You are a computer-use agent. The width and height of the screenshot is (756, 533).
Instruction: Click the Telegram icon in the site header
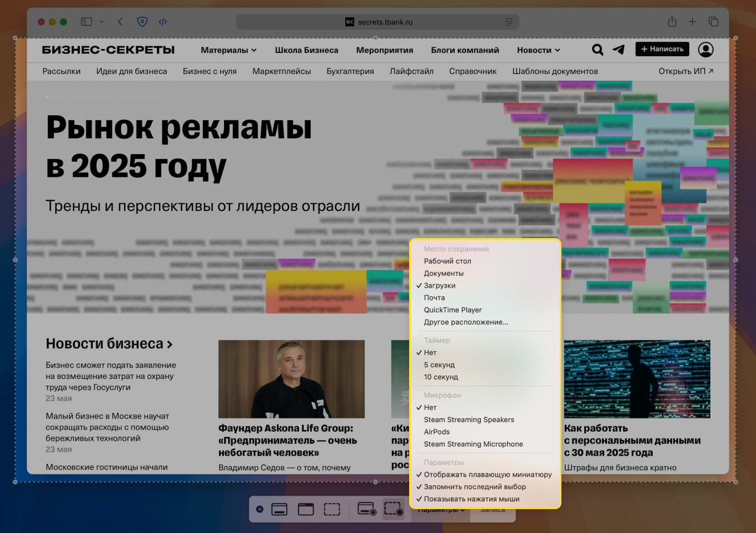[618, 50]
